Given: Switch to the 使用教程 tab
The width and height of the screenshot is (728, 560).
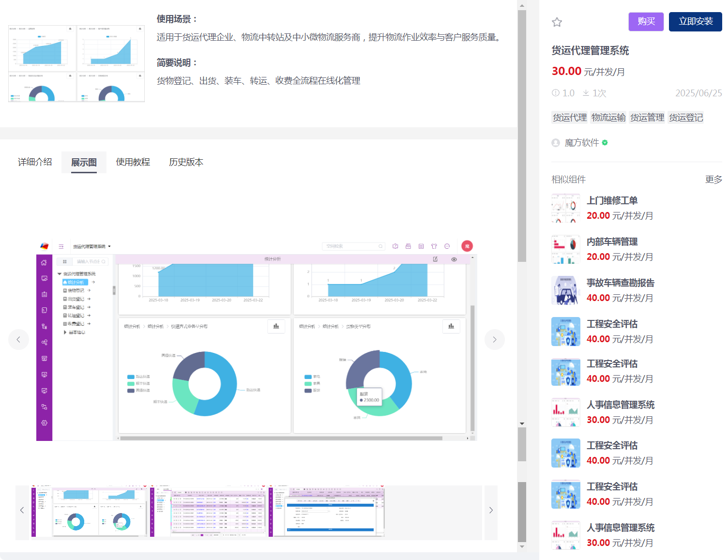Looking at the screenshot, I should 133,162.
